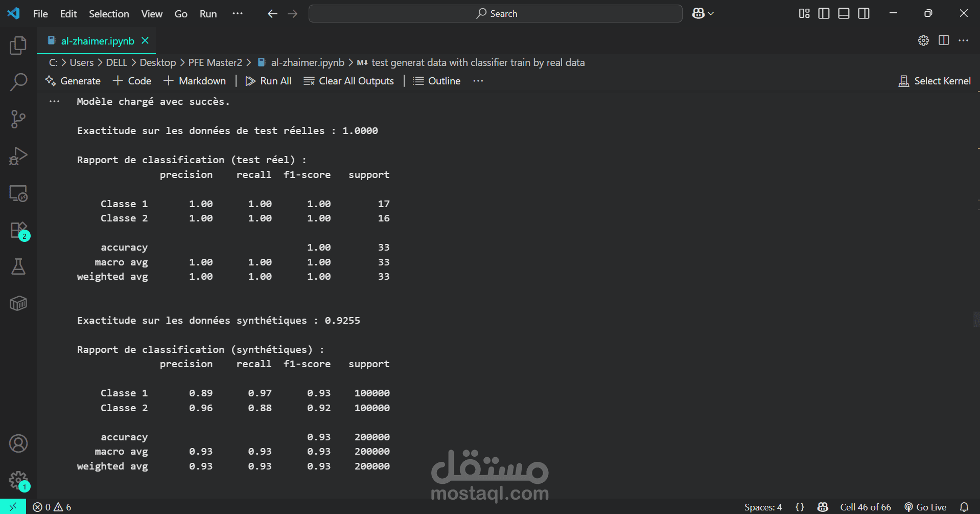Screen dimensions: 980x514
Task: Open the Edit menu
Action: click(68, 14)
